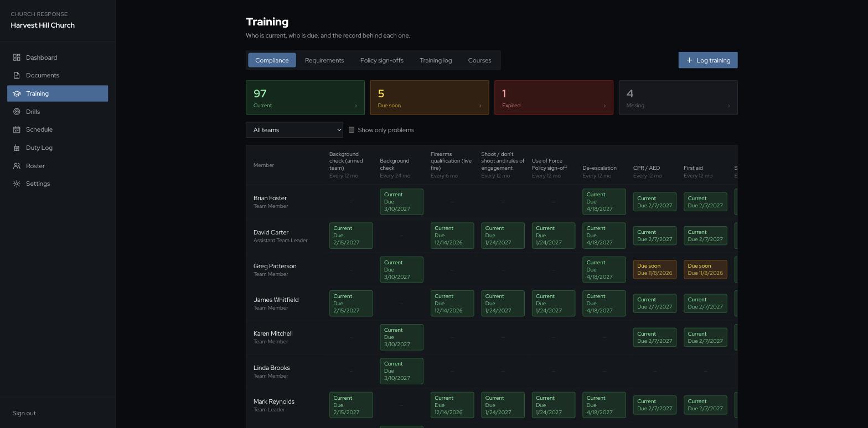Open the 97 Current summary card
The height and width of the screenshot is (428, 868).
pyautogui.click(x=305, y=97)
